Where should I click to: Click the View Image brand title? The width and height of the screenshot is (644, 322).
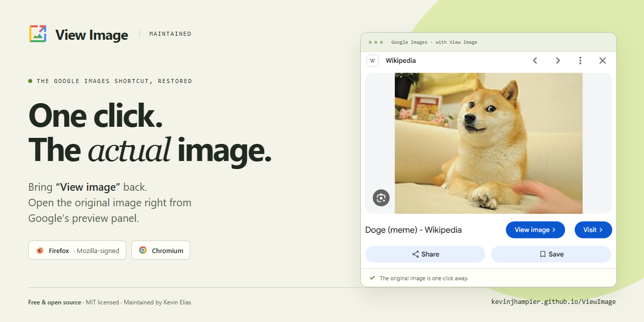92,35
